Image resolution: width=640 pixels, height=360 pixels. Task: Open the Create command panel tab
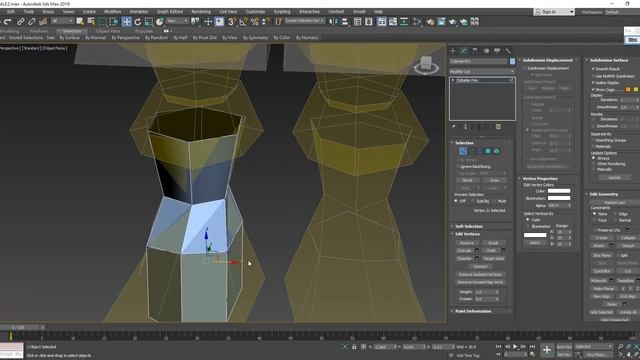(x=453, y=51)
